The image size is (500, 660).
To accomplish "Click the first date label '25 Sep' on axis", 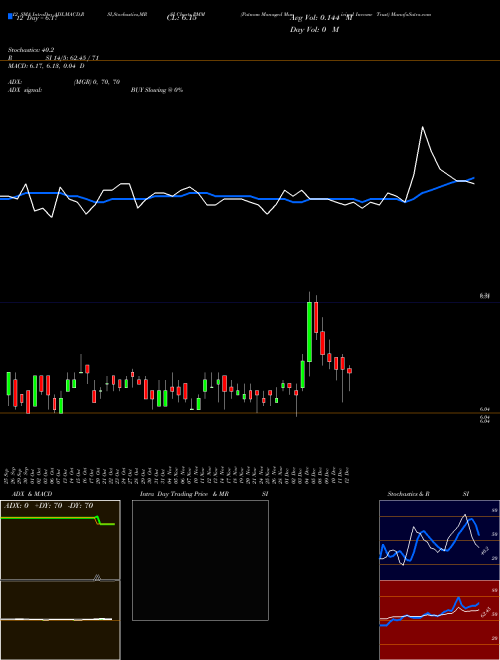I will (x=8, y=474).
